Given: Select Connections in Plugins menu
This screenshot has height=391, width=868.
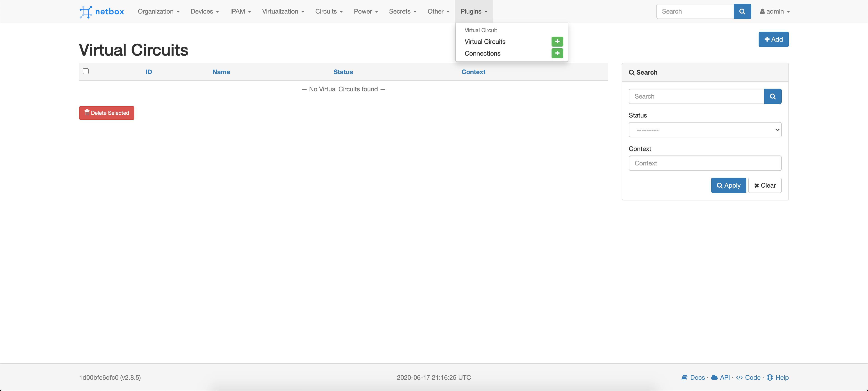Looking at the screenshot, I should click(x=482, y=53).
